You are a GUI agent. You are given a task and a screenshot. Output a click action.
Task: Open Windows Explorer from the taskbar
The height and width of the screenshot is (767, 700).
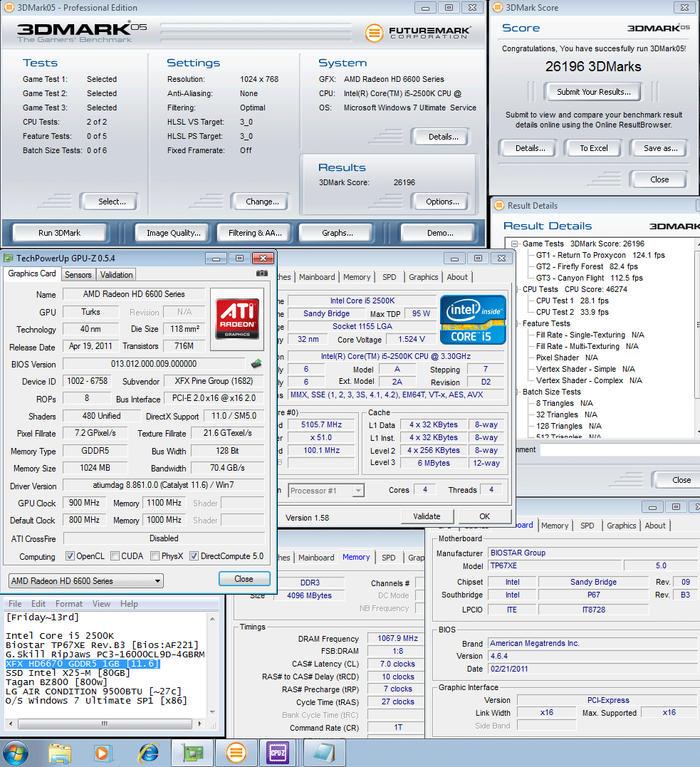(x=60, y=753)
